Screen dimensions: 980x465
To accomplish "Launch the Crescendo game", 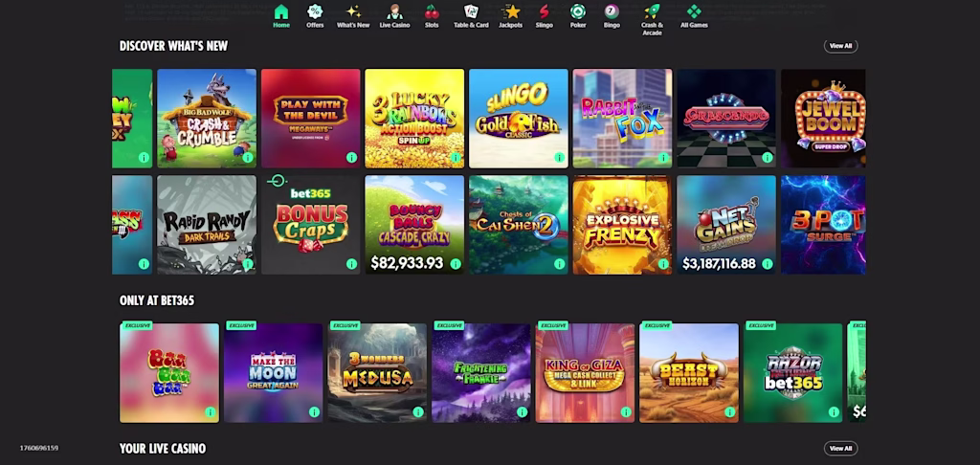I will point(726,118).
